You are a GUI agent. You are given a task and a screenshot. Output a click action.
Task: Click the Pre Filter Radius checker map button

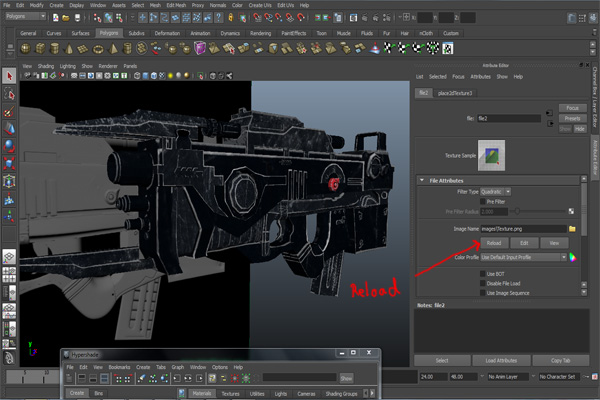coord(571,211)
